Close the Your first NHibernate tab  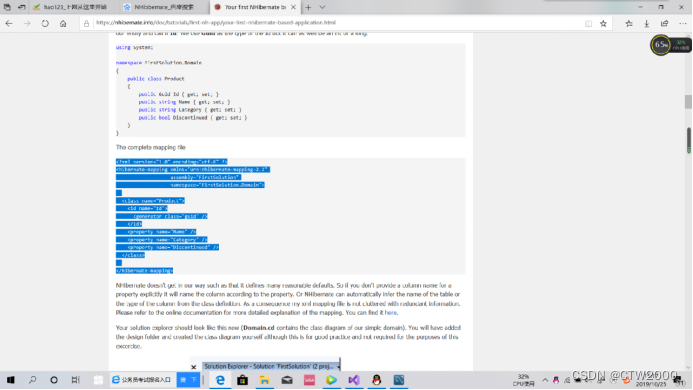tap(293, 7)
